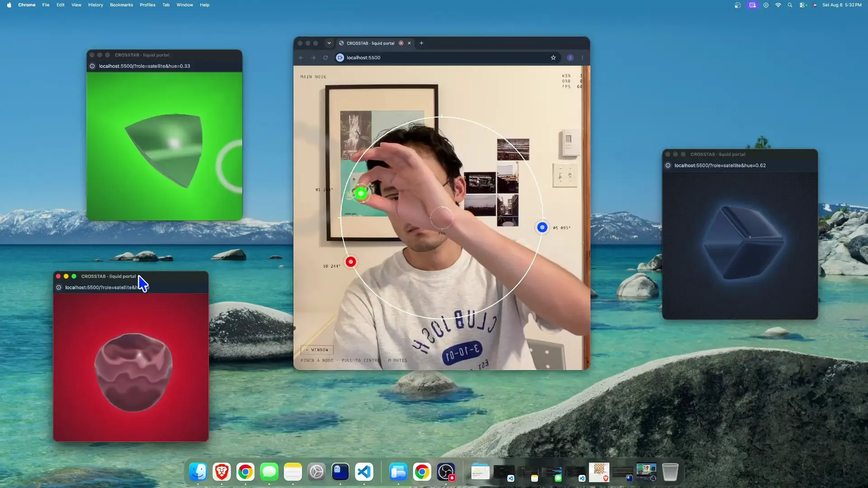The width and height of the screenshot is (868, 488).
Task: Reload the main CROSSTAB page
Action: [x=325, y=57]
